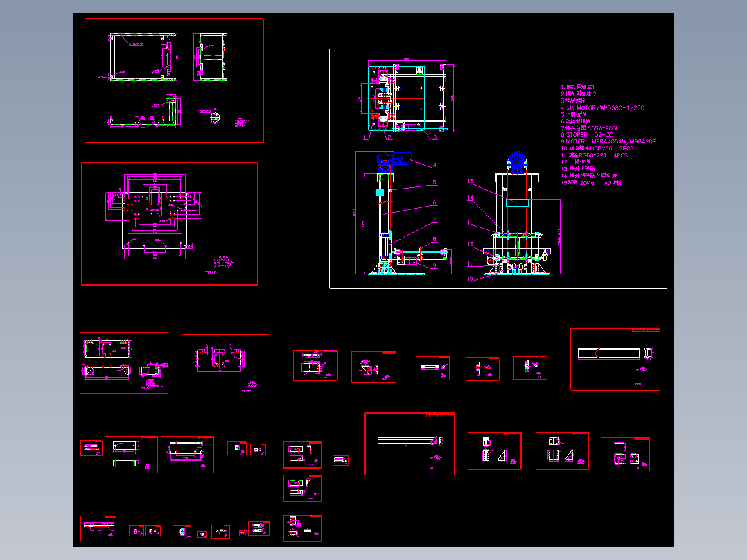
Task: Click parts list line containing '655W*900L'
Action: click(589, 128)
